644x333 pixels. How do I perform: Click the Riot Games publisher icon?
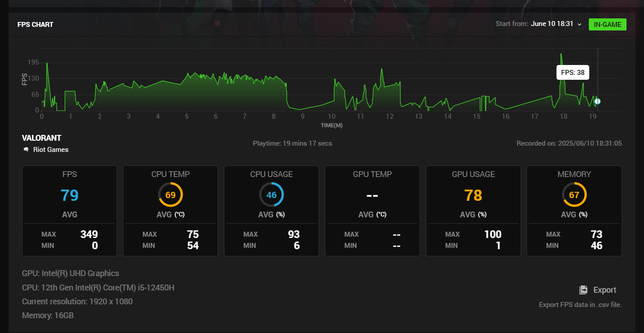pyautogui.click(x=26, y=150)
